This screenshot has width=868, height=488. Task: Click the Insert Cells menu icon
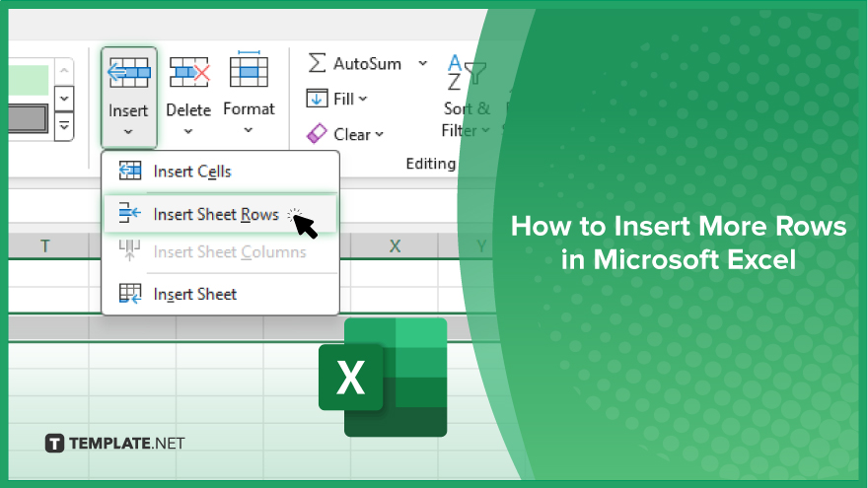[130, 171]
